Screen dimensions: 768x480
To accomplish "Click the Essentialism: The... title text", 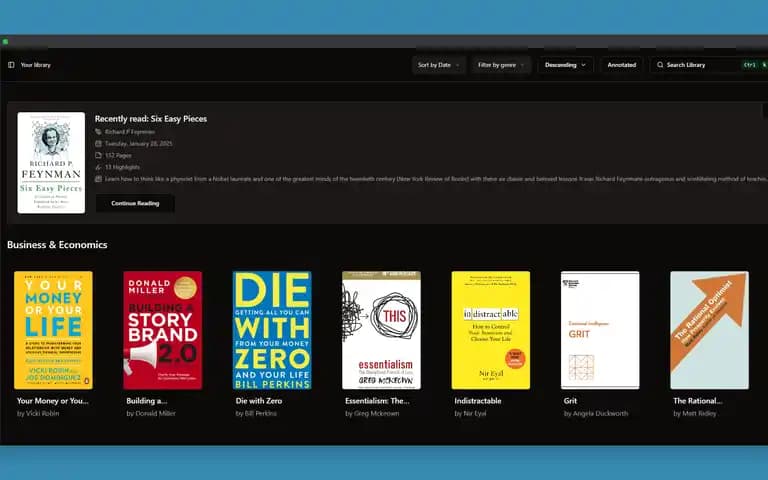I will [x=377, y=401].
